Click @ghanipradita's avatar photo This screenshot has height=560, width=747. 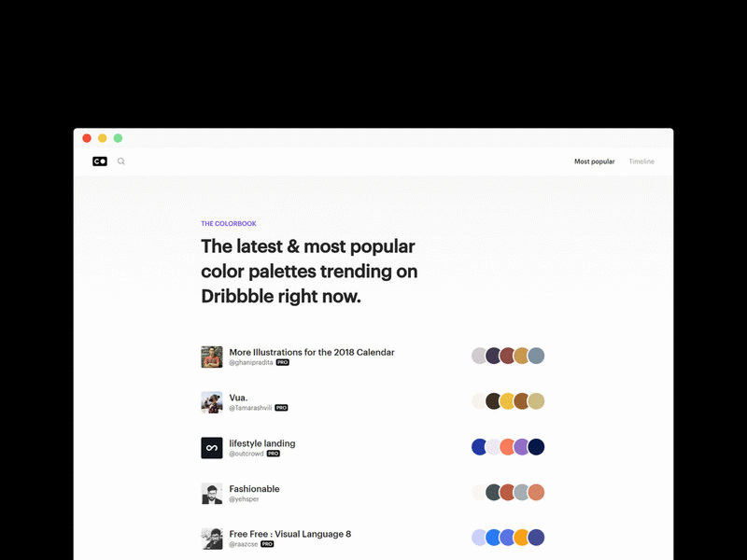211,356
